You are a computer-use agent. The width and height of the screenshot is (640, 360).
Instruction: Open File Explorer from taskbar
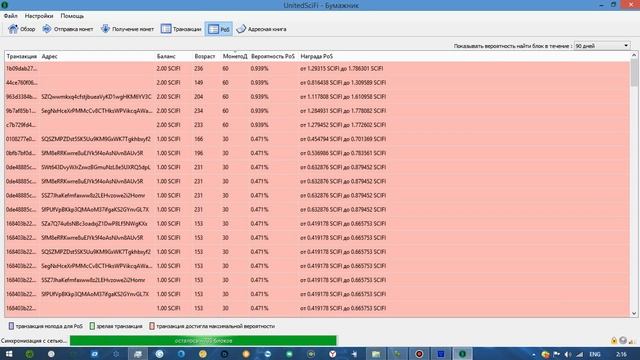tap(376, 354)
